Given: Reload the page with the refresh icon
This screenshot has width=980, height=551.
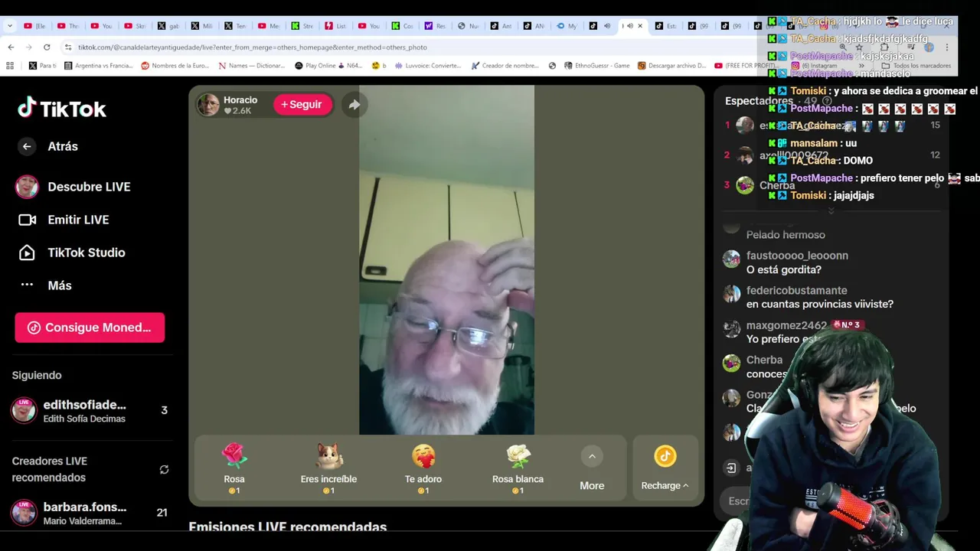Looking at the screenshot, I should tap(47, 47).
